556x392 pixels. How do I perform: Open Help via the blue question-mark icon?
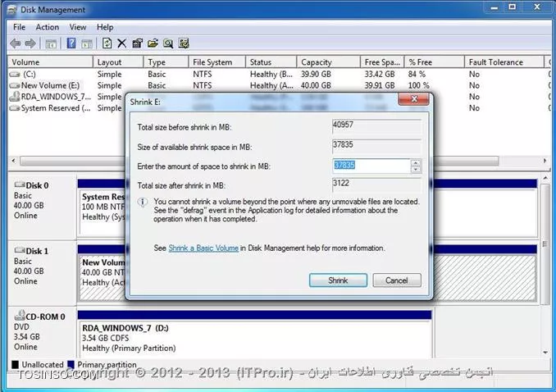point(71,43)
